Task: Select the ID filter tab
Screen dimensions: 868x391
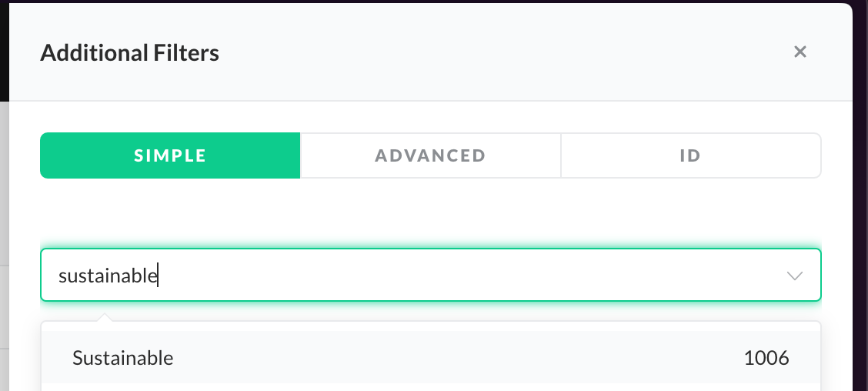Action: 690,155
